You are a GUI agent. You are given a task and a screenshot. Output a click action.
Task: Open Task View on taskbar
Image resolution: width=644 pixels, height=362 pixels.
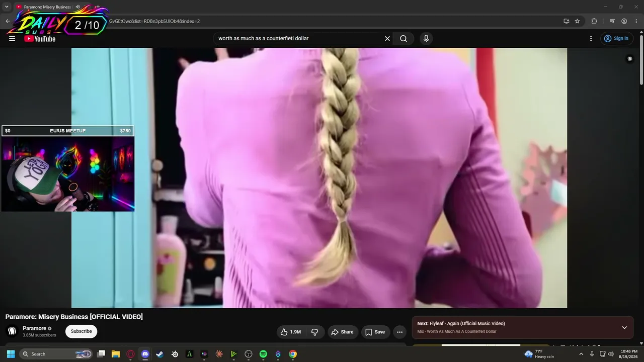[101, 354]
